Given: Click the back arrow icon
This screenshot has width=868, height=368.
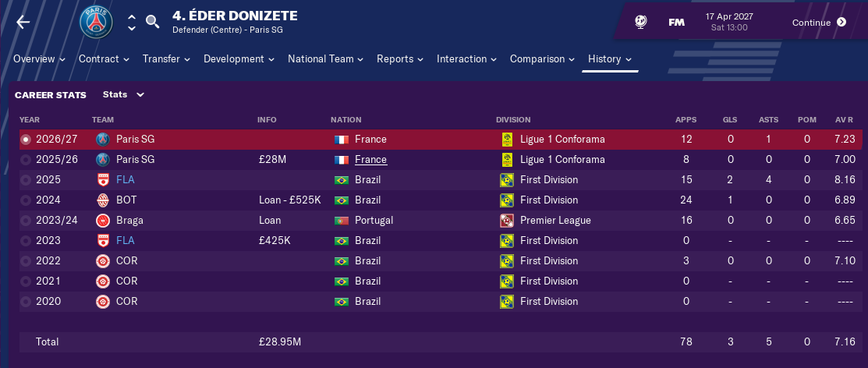Looking at the screenshot, I should 23,22.
